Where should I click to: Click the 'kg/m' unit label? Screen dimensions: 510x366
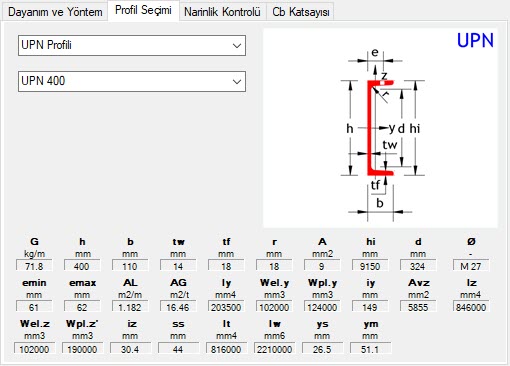[x=34, y=254]
